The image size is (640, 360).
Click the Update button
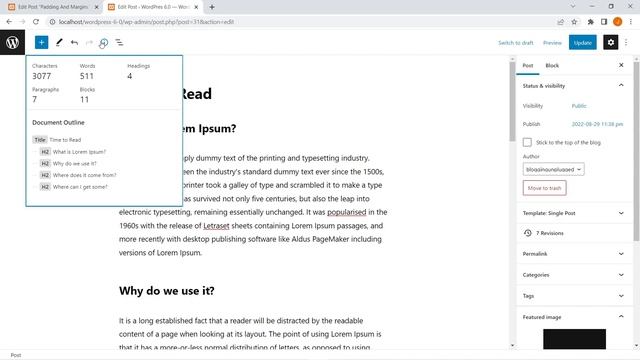(x=582, y=42)
